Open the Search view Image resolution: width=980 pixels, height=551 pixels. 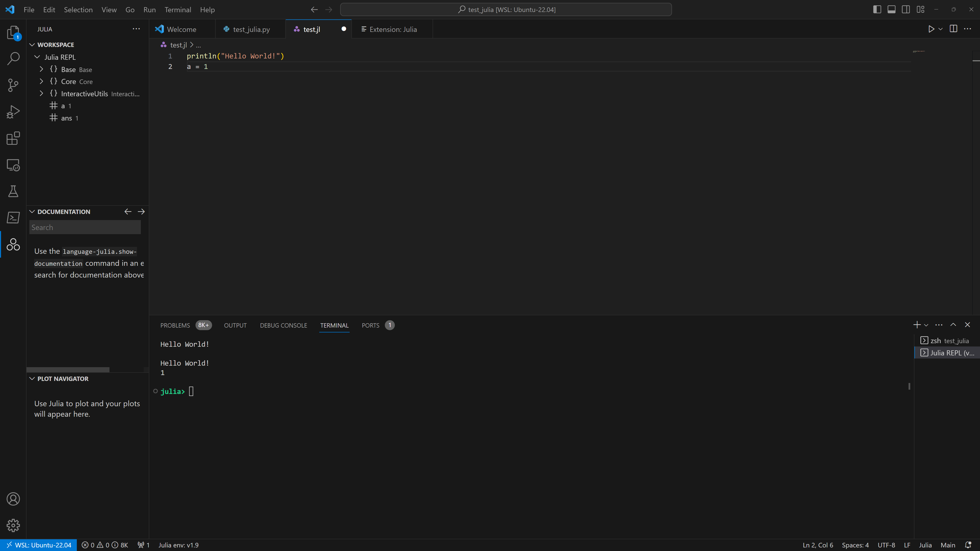coord(13,59)
